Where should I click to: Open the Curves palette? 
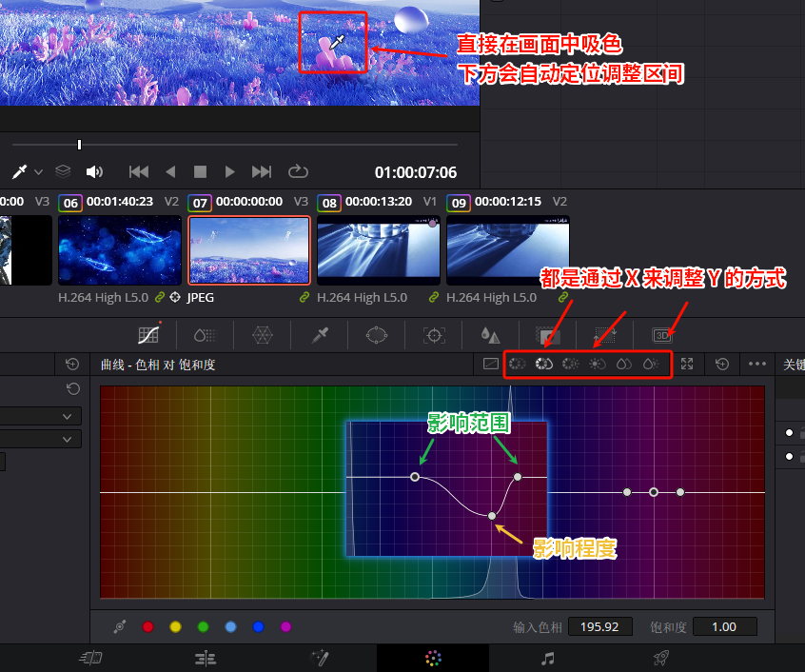[x=148, y=335]
